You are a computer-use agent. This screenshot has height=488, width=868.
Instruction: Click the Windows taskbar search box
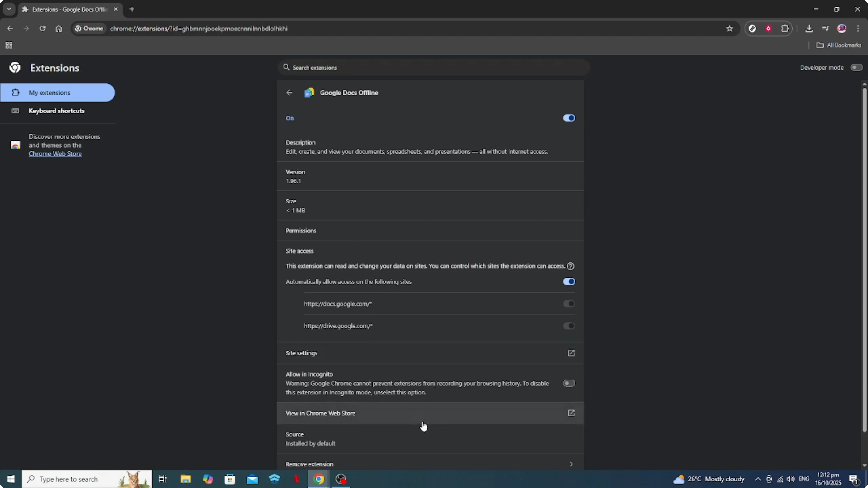[87, 479]
